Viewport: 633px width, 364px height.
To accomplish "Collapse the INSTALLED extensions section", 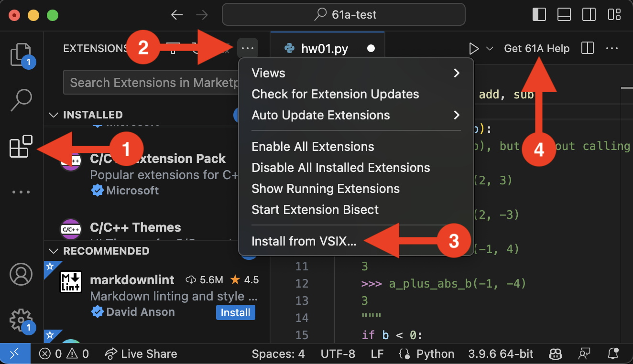I will [x=54, y=115].
